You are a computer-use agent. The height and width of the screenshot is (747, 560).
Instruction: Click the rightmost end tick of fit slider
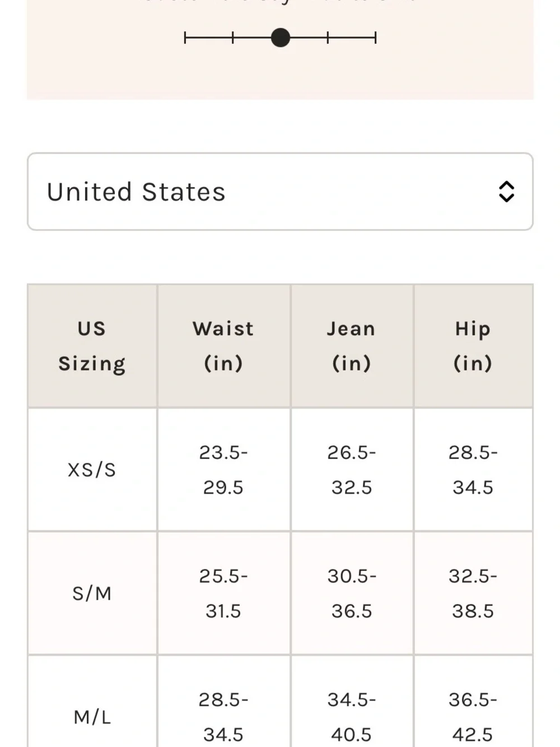click(375, 38)
